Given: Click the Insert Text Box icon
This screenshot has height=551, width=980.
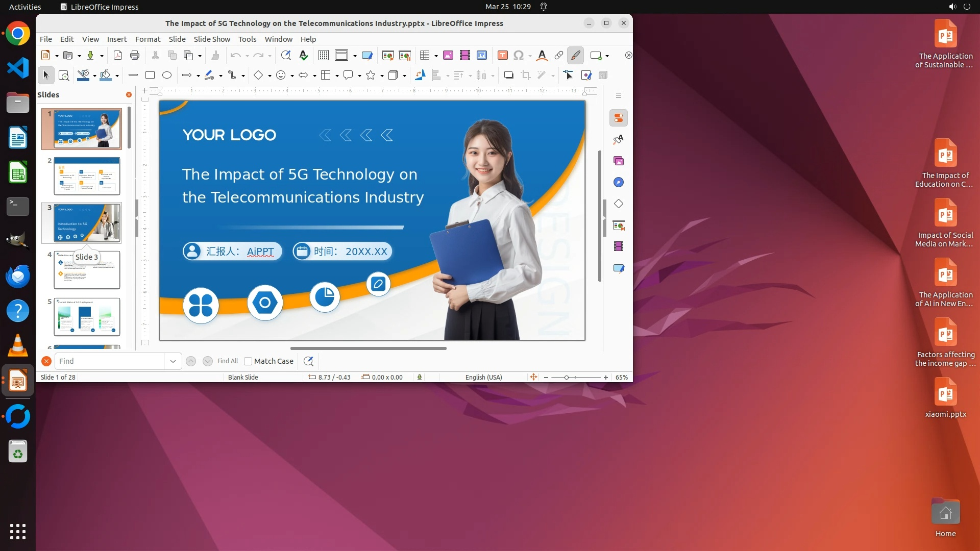Looking at the screenshot, I should point(503,55).
